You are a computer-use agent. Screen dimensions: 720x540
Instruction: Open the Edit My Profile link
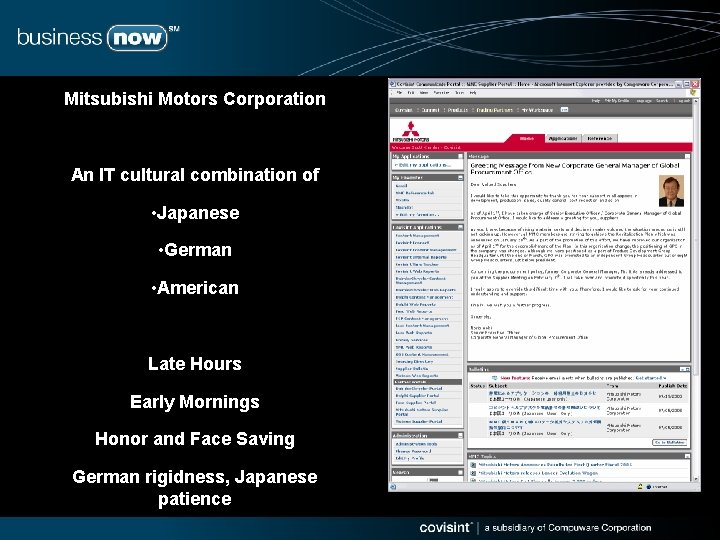(410, 458)
